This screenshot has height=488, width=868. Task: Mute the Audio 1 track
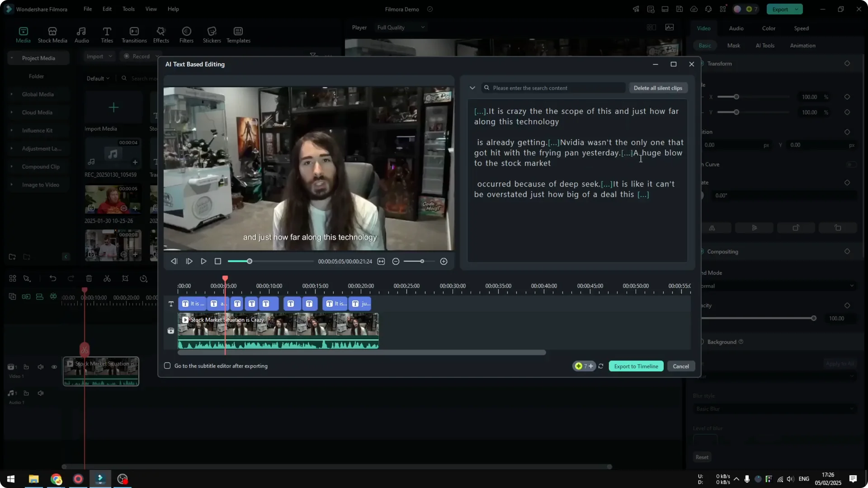pos(41,393)
